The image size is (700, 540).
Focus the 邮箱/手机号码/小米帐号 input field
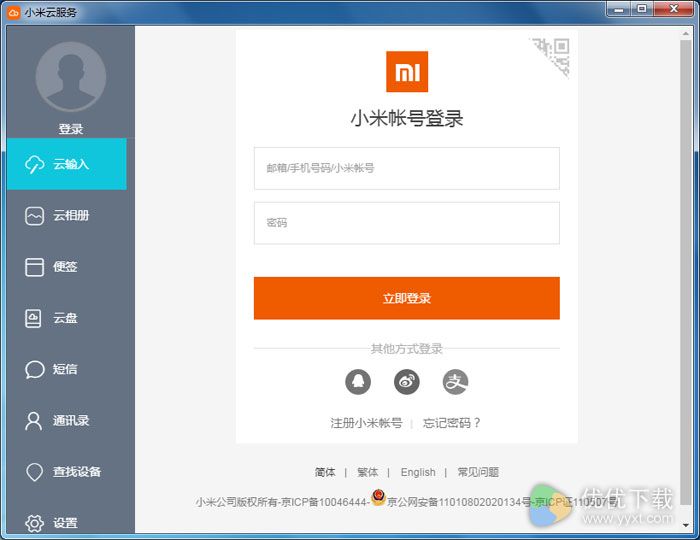(407, 168)
